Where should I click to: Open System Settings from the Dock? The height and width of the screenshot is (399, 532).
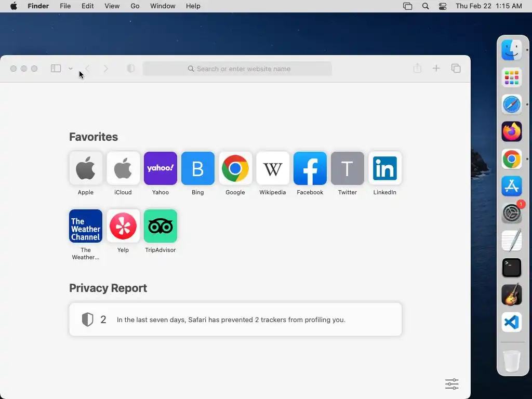pos(512,213)
